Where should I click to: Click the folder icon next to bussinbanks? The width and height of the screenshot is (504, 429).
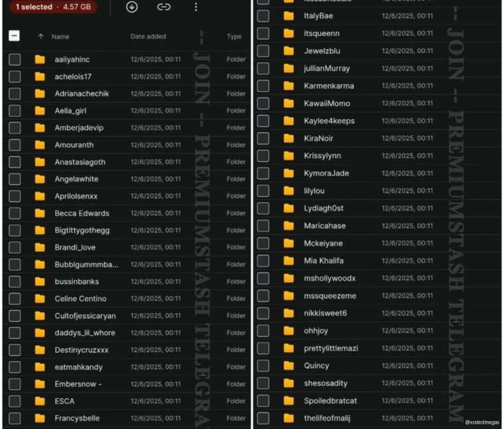pos(40,281)
